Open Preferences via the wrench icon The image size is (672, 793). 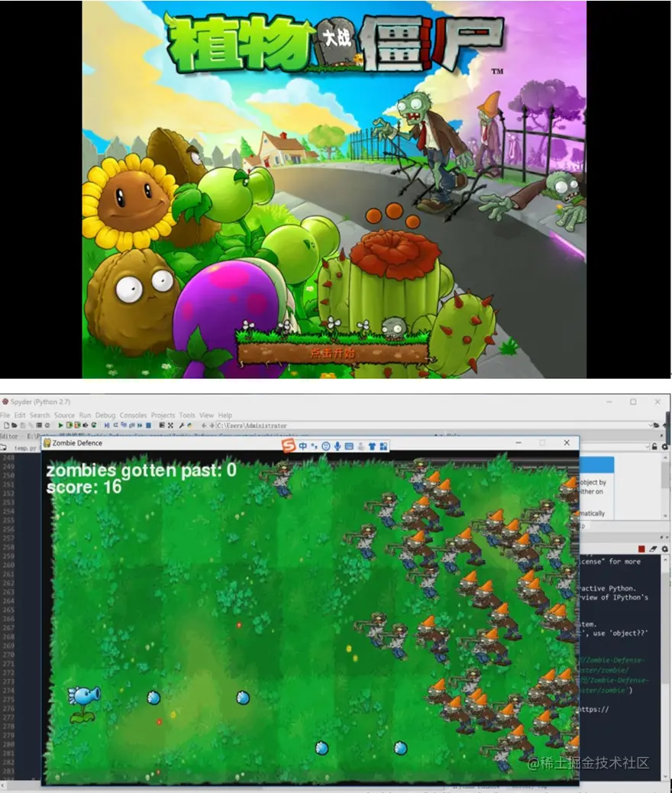182,426
